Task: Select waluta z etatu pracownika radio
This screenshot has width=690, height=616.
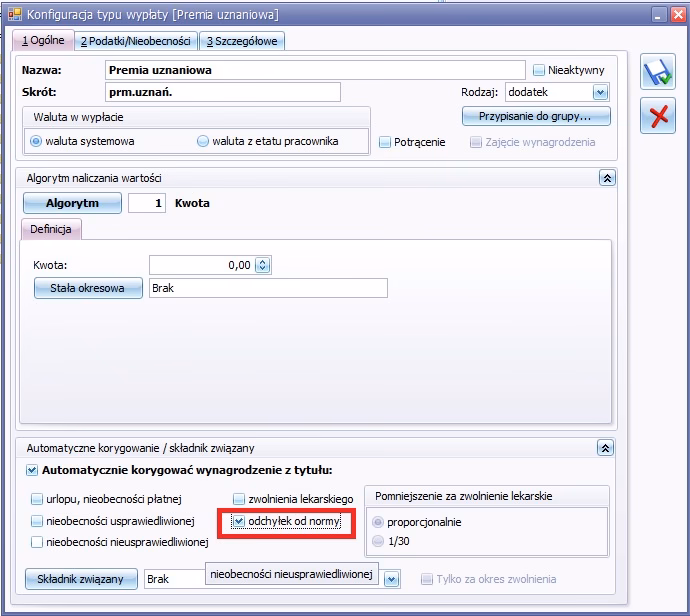Action: click(203, 141)
